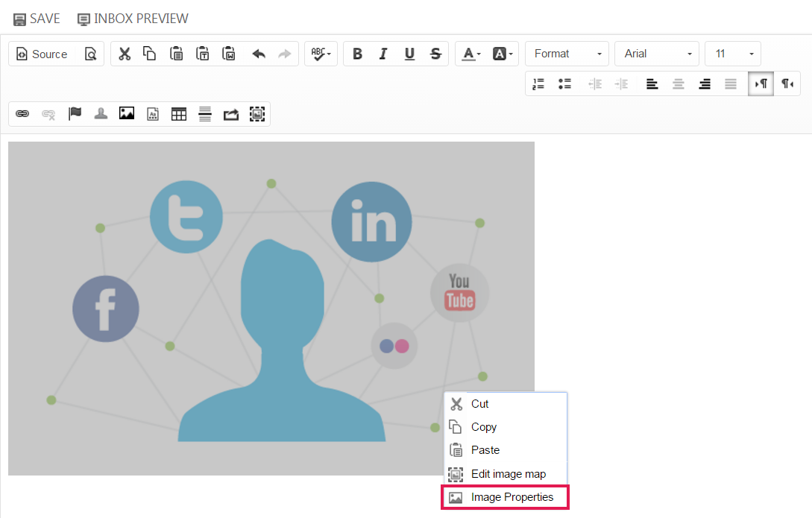Choose Cut from context menu
The image size is (812, 518).
coord(506,404)
